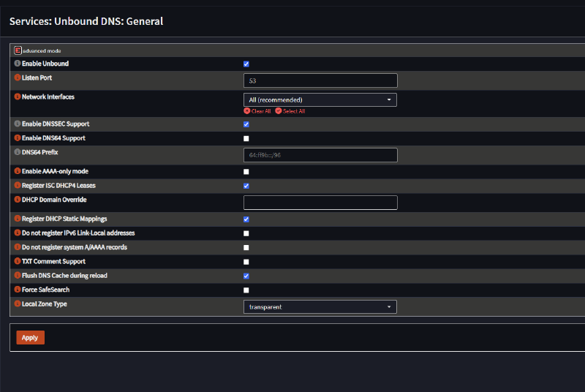
Task: Show help info for Enable DNSSEC Support
Action: 17,124
